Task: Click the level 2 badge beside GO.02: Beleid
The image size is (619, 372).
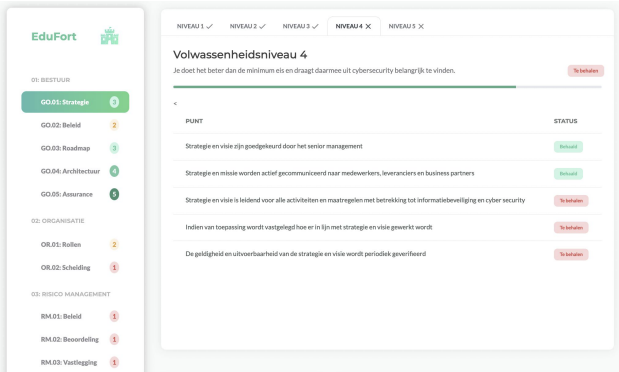Action: pyautogui.click(x=114, y=125)
